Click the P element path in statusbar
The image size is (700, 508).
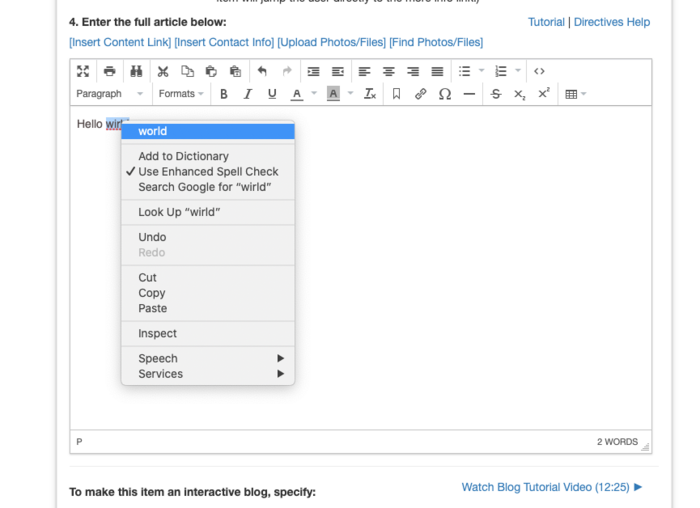click(79, 442)
